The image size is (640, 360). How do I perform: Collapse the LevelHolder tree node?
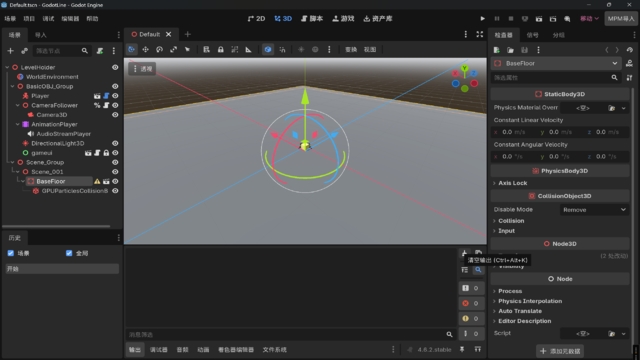pyautogui.click(x=7, y=67)
